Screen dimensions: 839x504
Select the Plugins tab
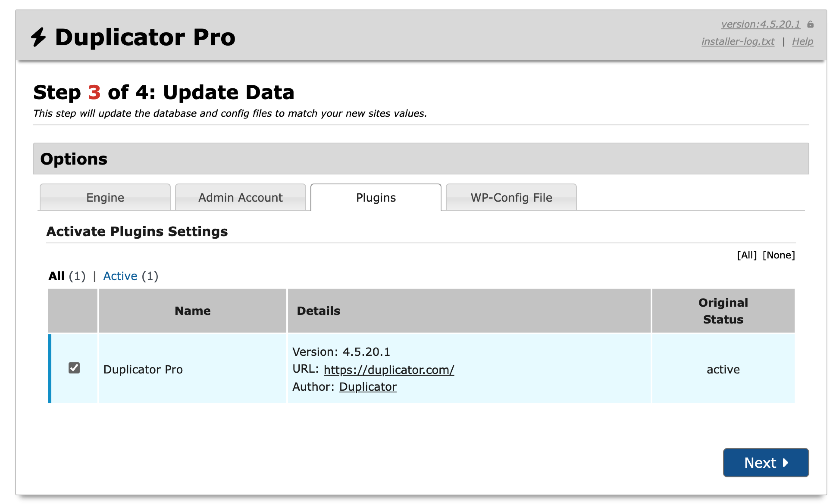(x=376, y=197)
